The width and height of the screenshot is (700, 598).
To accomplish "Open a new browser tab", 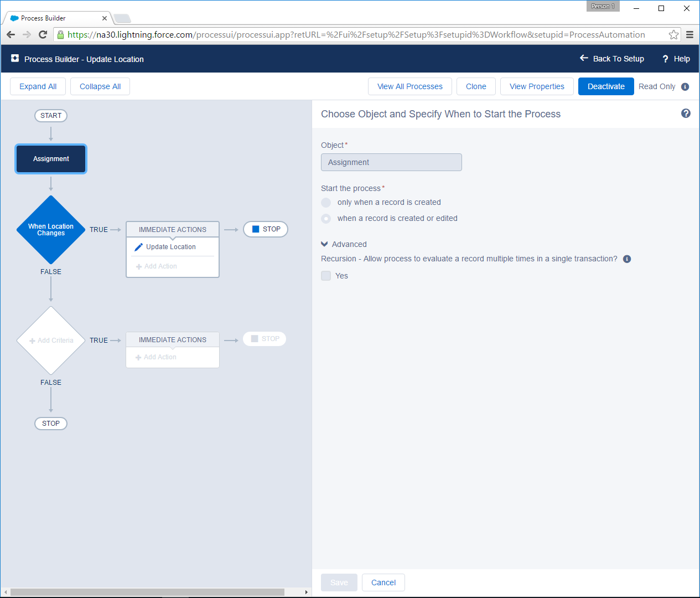I will tap(122, 18).
